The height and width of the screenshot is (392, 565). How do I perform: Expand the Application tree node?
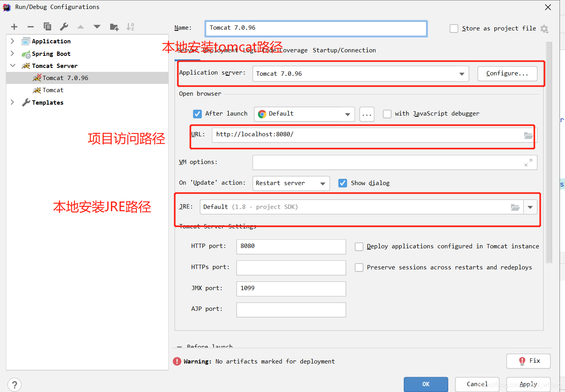tap(12, 41)
